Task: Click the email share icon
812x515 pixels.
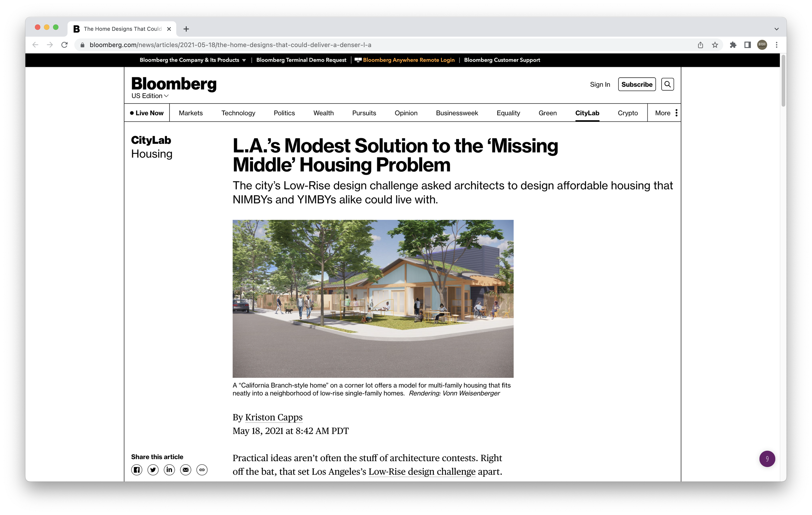Action: pyautogui.click(x=185, y=470)
